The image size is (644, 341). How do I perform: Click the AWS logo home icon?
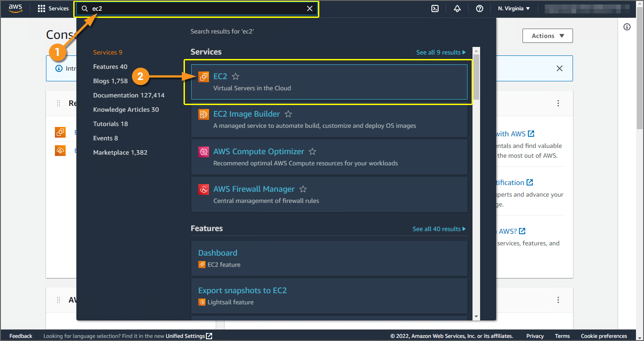(15, 8)
